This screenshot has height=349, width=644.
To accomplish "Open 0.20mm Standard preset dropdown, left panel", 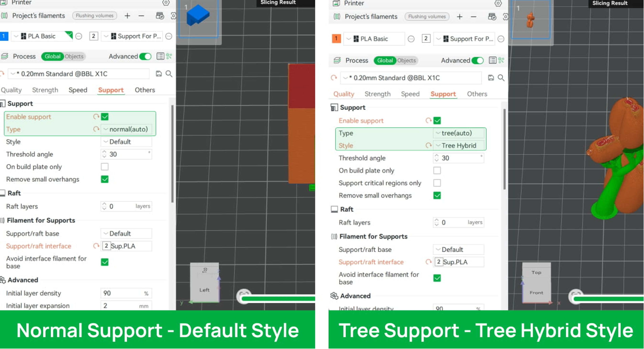I will pyautogui.click(x=79, y=74).
